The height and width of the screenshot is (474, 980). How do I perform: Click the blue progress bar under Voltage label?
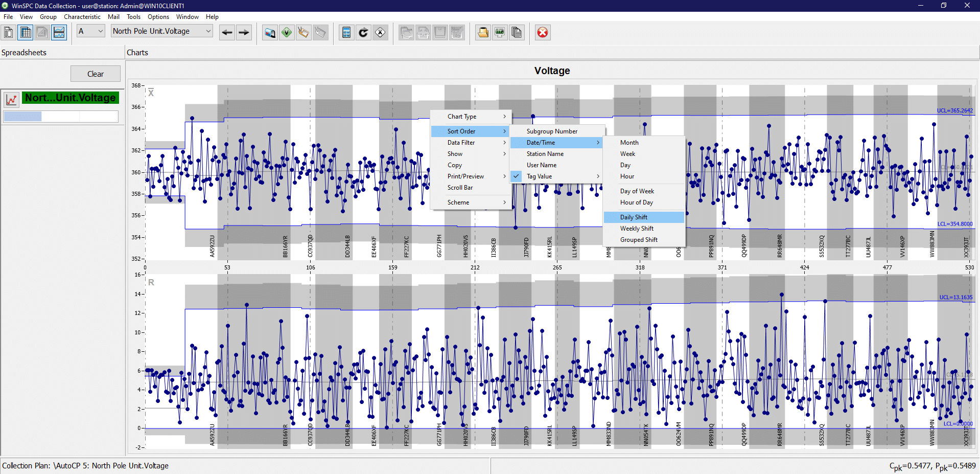(23, 117)
